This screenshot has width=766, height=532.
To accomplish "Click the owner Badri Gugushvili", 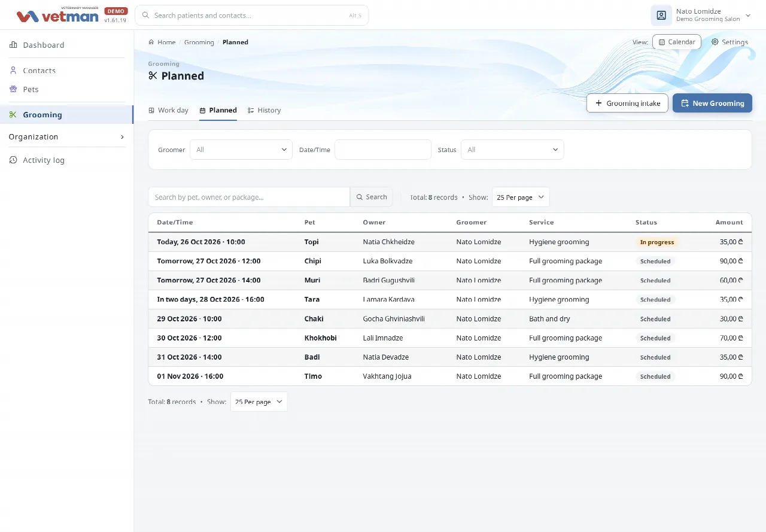I will pos(388,280).
